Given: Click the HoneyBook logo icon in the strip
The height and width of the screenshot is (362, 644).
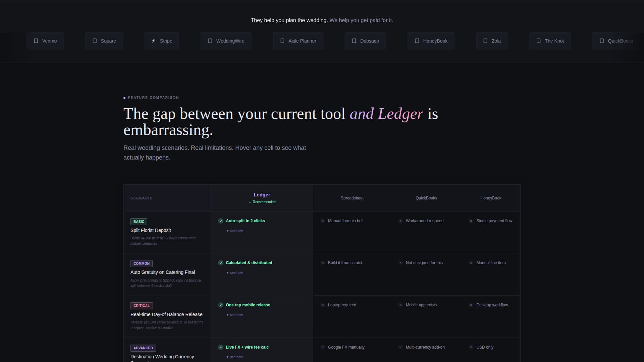Looking at the screenshot, I should pyautogui.click(x=417, y=41).
